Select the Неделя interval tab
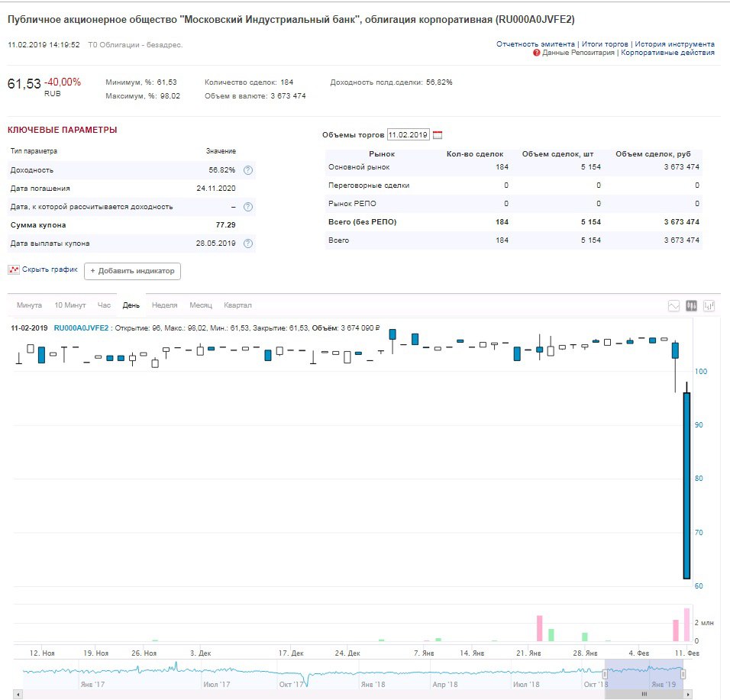730x700 pixels. [x=165, y=305]
